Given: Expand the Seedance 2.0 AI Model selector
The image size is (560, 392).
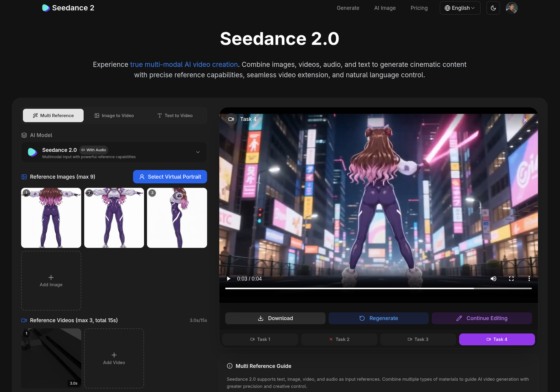Looking at the screenshot, I should (x=198, y=152).
